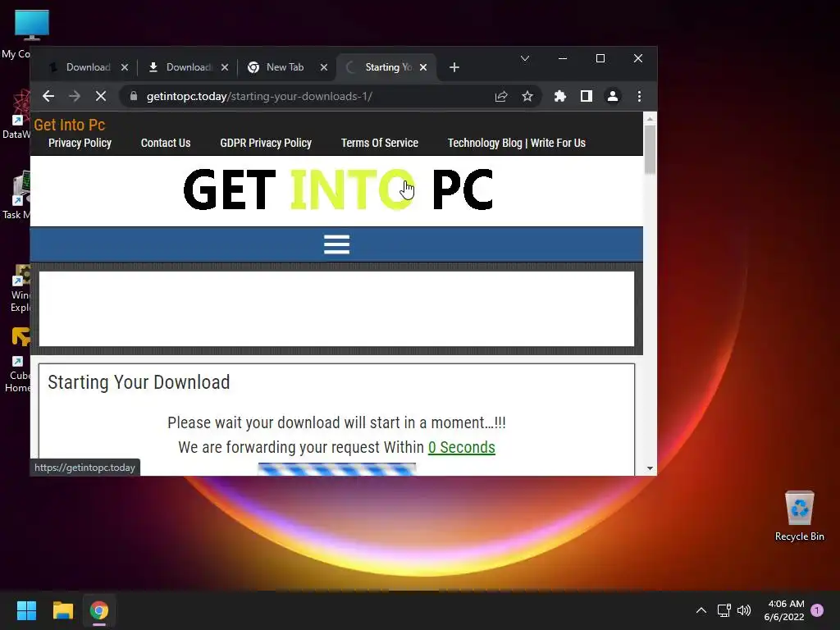The width and height of the screenshot is (840, 630).
Task: Show hidden system tray icons
Action: click(x=701, y=610)
